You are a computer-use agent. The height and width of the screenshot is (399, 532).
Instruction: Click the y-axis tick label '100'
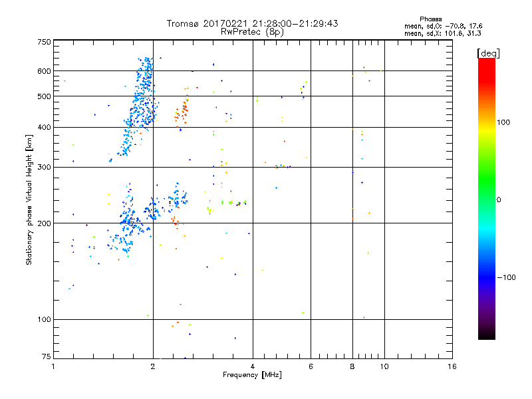[x=44, y=319]
